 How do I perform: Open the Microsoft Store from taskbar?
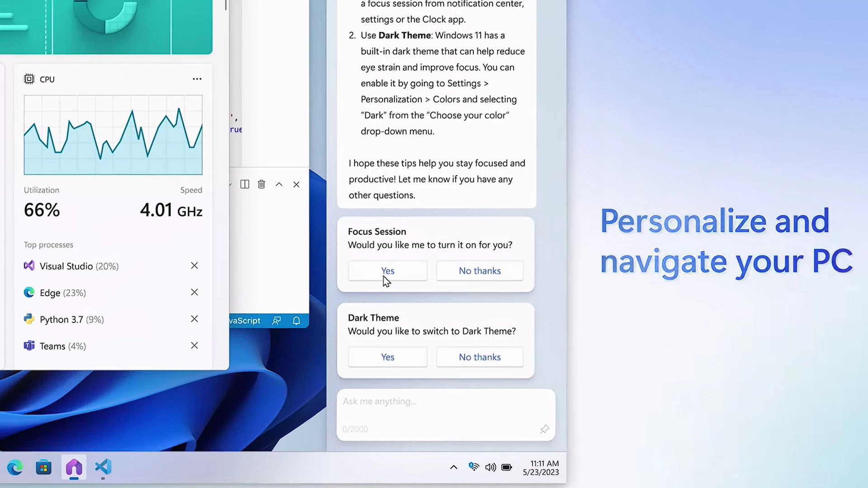tap(43, 468)
